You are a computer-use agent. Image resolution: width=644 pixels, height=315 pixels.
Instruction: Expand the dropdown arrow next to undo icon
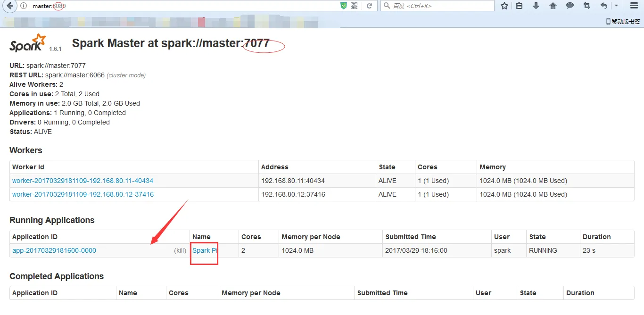616,6
